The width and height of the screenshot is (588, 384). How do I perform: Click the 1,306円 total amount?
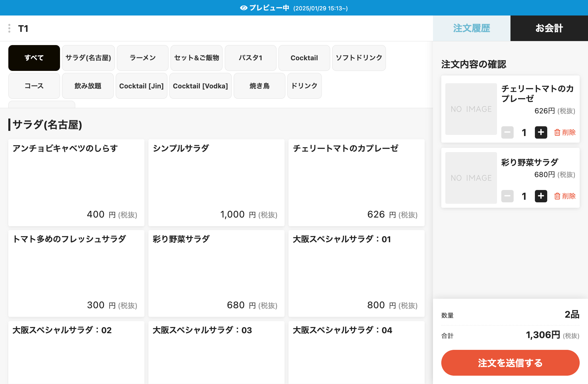[x=543, y=335]
